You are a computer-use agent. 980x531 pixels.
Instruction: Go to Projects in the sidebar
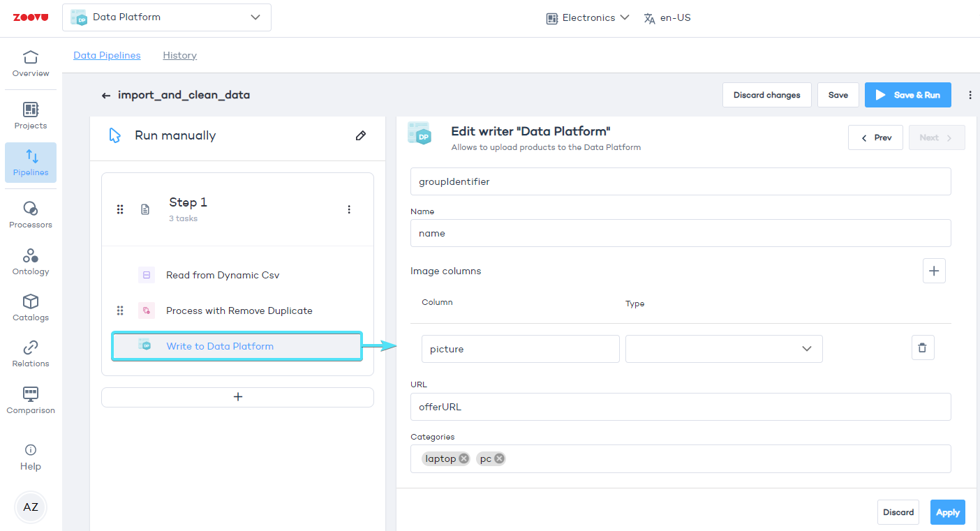click(x=31, y=116)
